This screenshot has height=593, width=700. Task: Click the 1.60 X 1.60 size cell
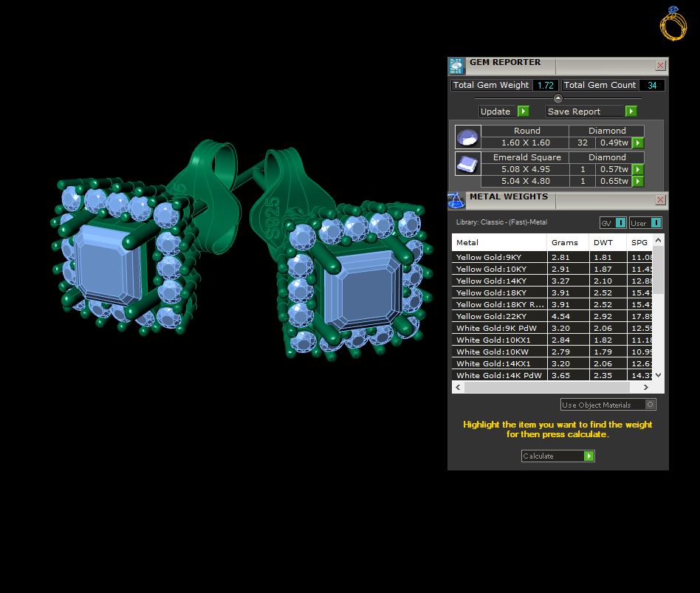pos(525,143)
